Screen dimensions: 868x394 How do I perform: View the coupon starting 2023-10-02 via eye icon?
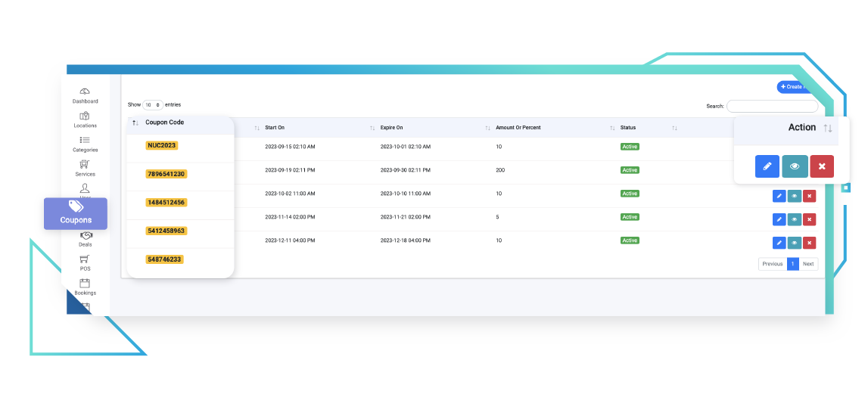pos(794,196)
